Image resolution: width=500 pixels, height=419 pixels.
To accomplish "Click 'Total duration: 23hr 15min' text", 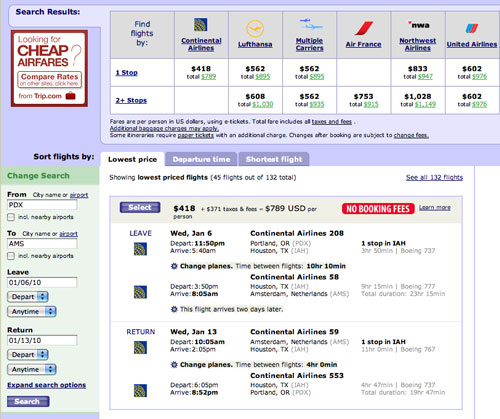I will point(403,294).
